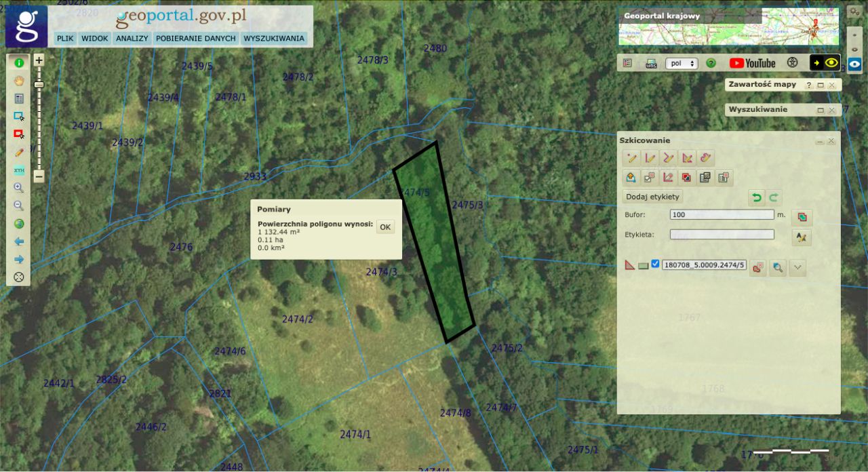The image size is (868, 472).
Task: Click the red triangle measure icon
Action: pyautogui.click(x=630, y=265)
